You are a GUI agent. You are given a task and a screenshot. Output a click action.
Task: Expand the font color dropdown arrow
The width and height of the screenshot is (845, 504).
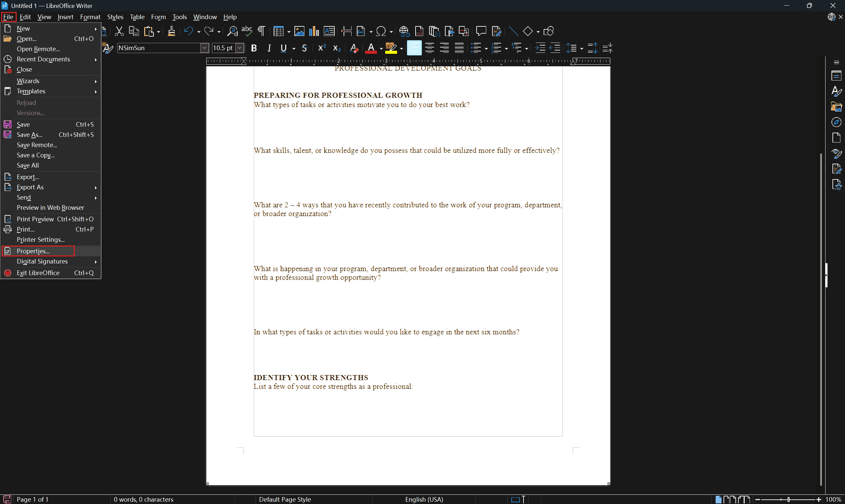pyautogui.click(x=381, y=48)
